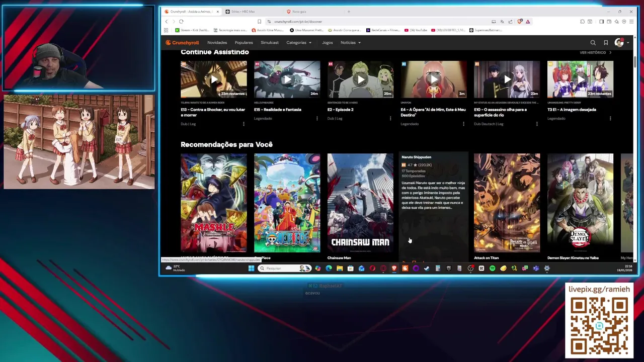Open options menu for E4 A Ópera
The image size is (644, 362).
coord(463,124)
